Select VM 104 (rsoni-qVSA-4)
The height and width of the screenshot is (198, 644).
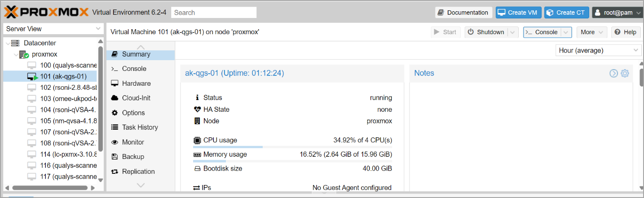pos(68,110)
